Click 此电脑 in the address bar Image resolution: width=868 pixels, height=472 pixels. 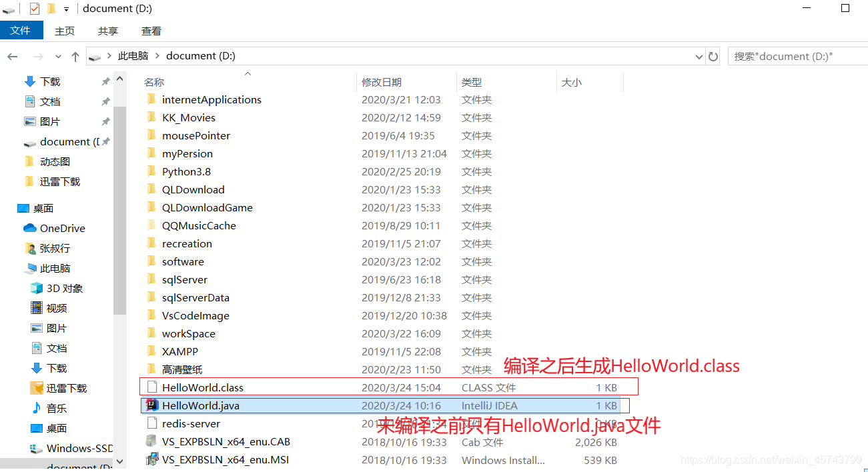pyautogui.click(x=133, y=56)
